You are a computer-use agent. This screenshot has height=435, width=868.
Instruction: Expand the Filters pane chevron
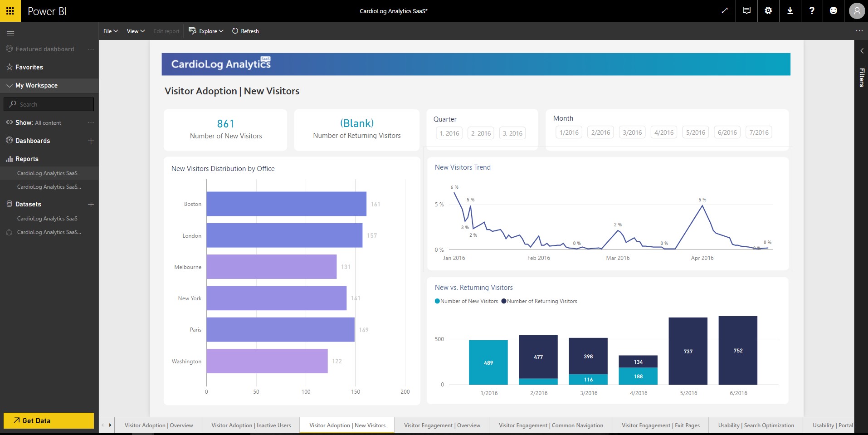[862, 51]
